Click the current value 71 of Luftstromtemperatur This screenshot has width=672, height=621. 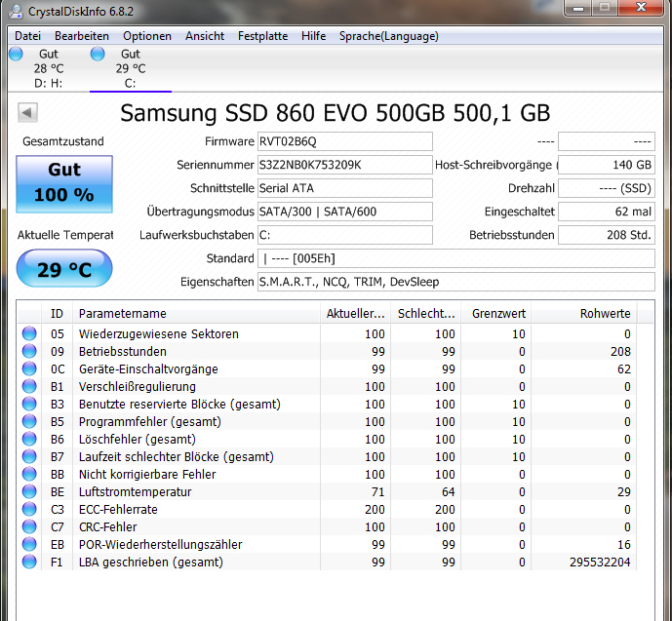[x=377, y=491]
